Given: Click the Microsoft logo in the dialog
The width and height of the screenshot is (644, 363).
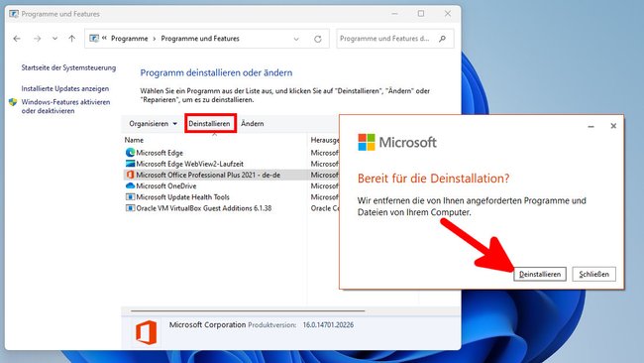Looking at the screenshot, I should (x=397, y=142).
